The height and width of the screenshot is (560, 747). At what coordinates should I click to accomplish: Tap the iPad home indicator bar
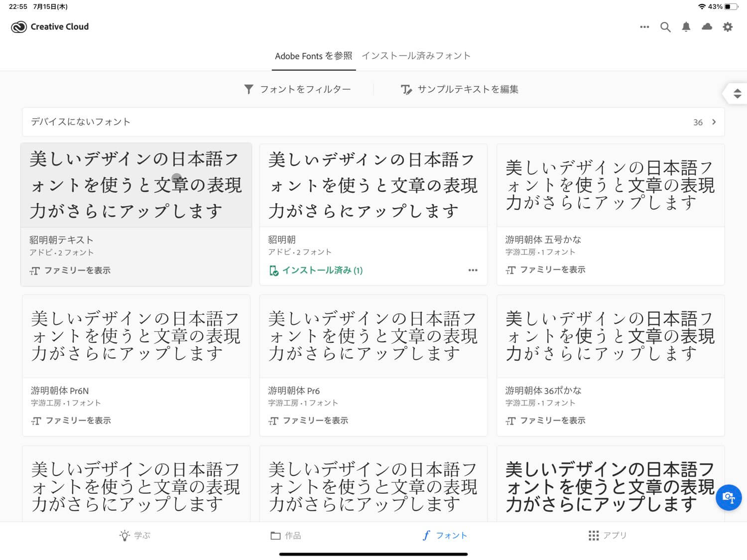pos(373,554)
